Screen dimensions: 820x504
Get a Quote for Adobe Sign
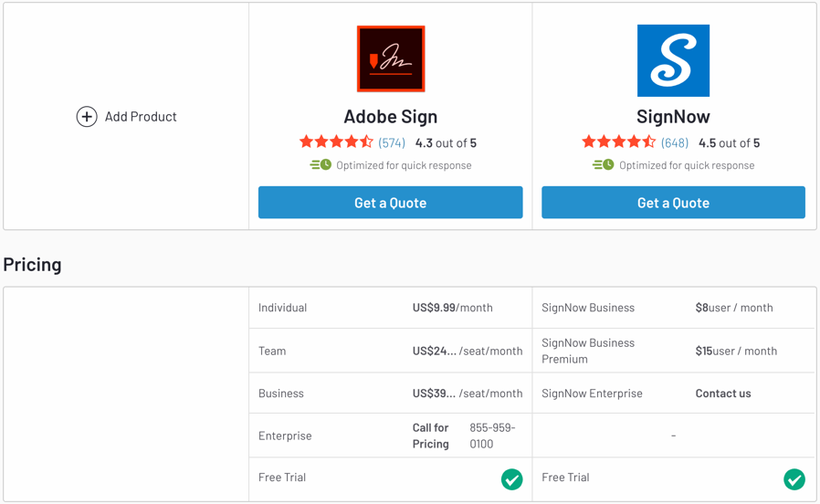[x=390, y=203]
